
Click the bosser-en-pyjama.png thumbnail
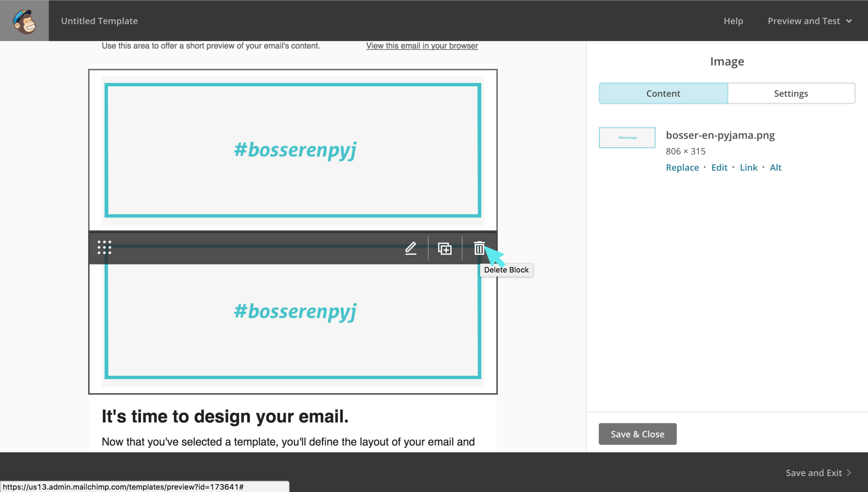click(627, 137)
